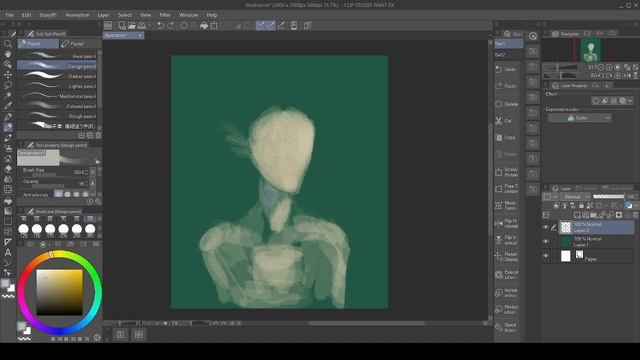Click the Lock layer icon in the Layer panel
The image size is (640, 360).
coord(581,206)
